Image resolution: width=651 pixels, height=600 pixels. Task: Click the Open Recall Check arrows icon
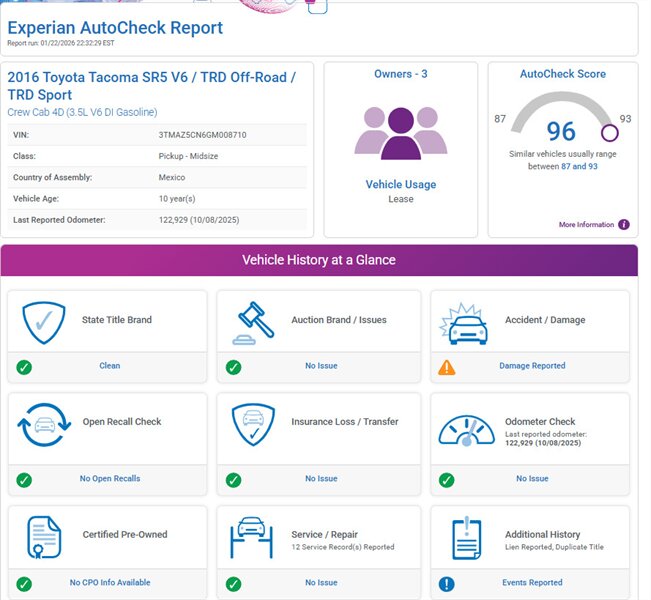click(x=44, y=424)
